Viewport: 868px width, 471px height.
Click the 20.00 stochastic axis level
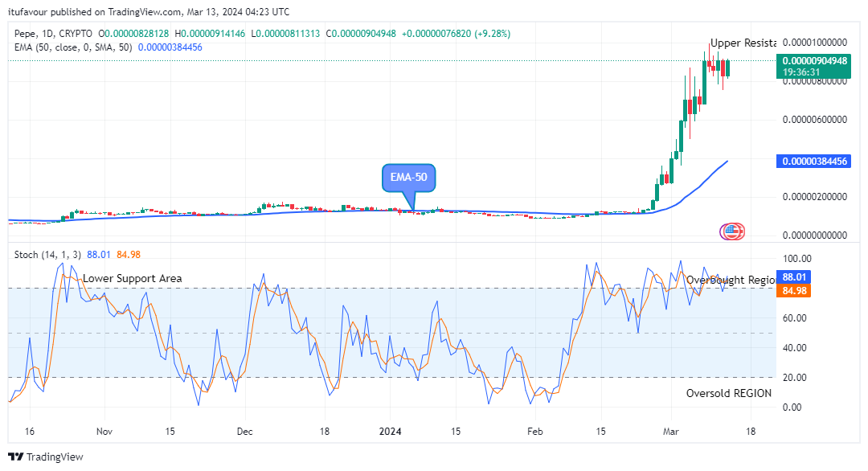[x=794, y=378]
